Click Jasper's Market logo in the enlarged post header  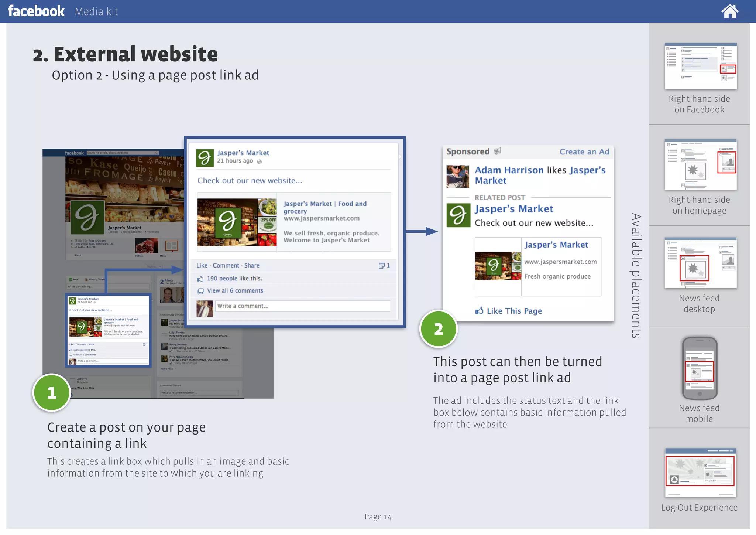[x=205, y=158]
